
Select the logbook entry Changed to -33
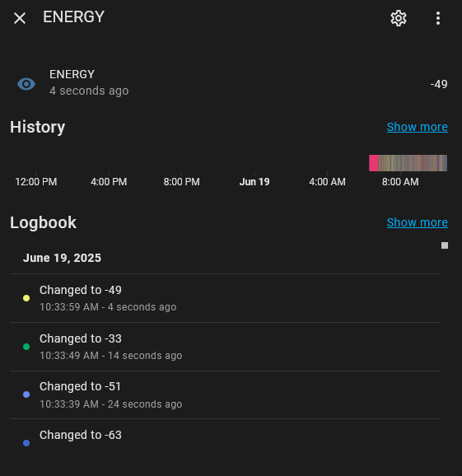tap(226, 347)
